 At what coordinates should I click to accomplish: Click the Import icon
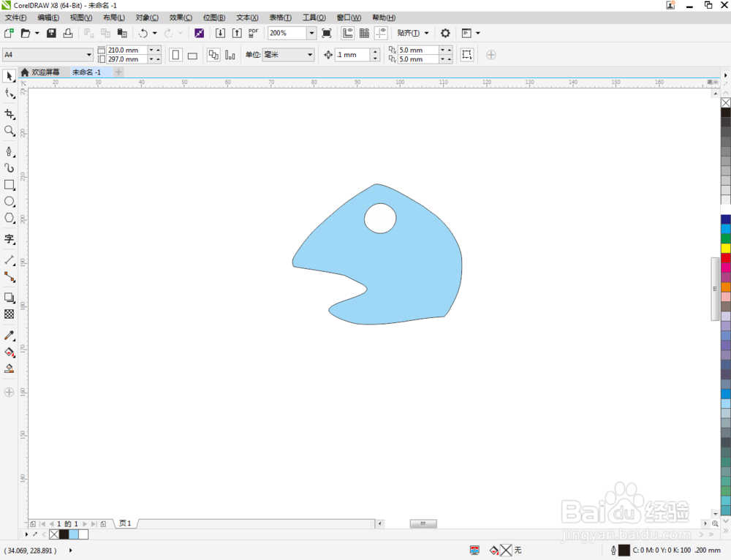click(220, 33)
